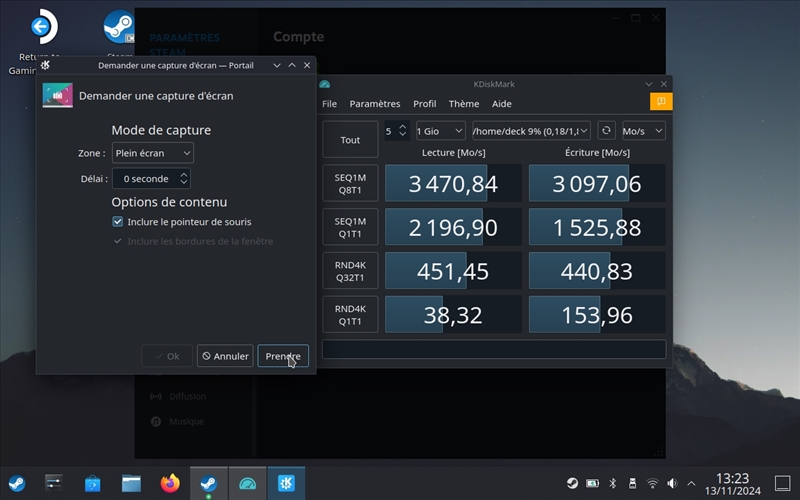Viewport: 800px width, 500px height.
Task: Open the volume icon in system tray
Action: (672, 483)
